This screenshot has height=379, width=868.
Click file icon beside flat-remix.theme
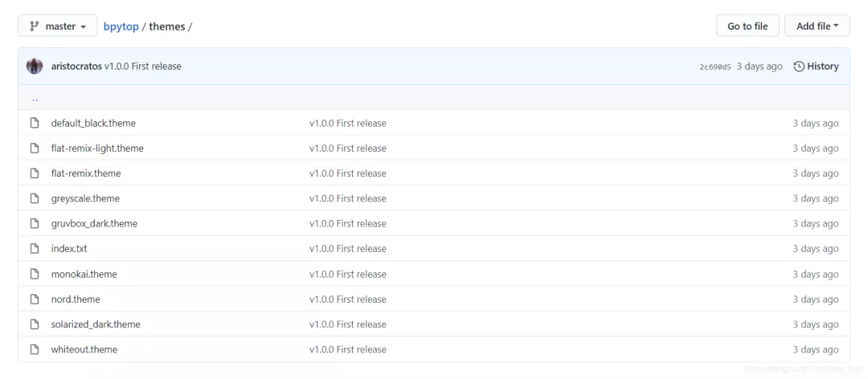[35, 173]
